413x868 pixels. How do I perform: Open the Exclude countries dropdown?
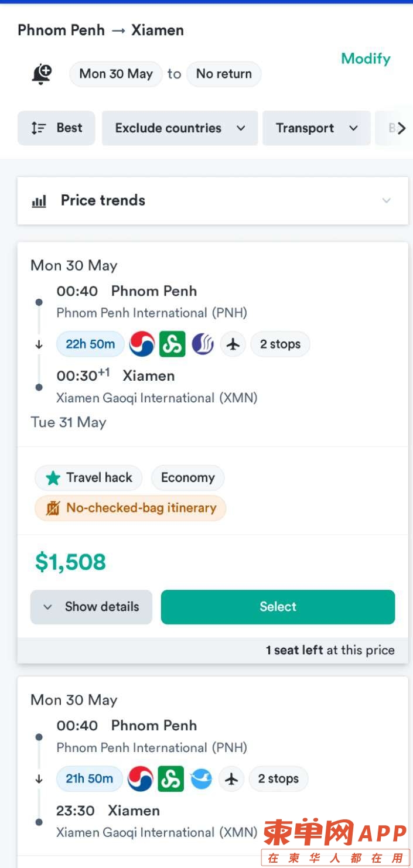tap(180, 128)
